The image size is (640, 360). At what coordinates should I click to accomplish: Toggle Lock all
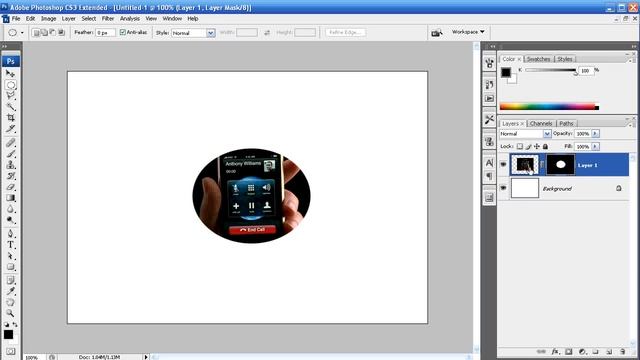[545, 146]
